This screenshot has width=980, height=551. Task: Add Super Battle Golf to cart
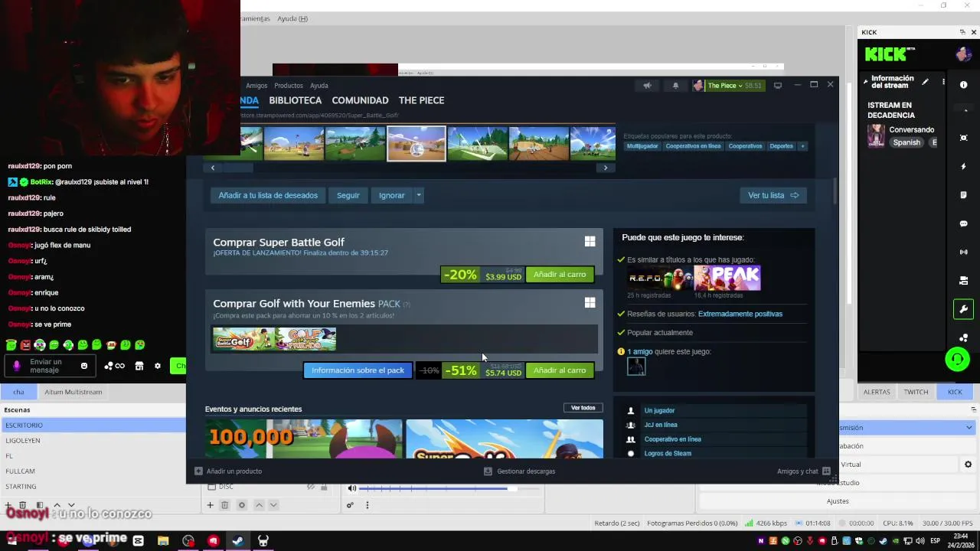[560, 275]
